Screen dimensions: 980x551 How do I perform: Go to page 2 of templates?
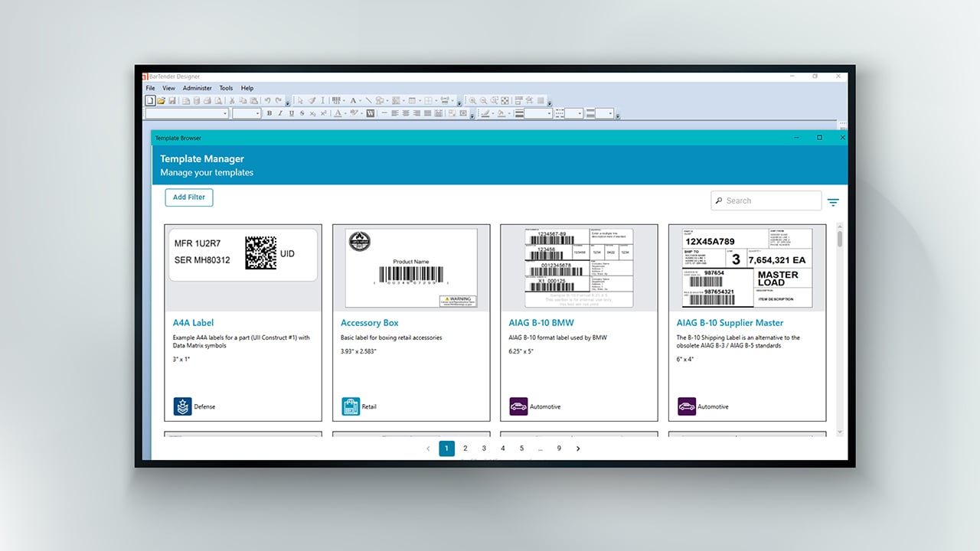click(465, 448)
